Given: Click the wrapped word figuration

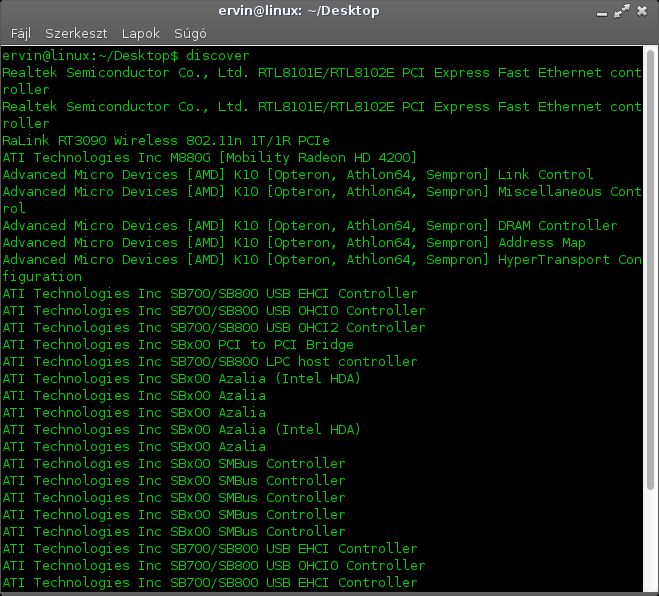Looking at the screenshot, I should [42, 277].
